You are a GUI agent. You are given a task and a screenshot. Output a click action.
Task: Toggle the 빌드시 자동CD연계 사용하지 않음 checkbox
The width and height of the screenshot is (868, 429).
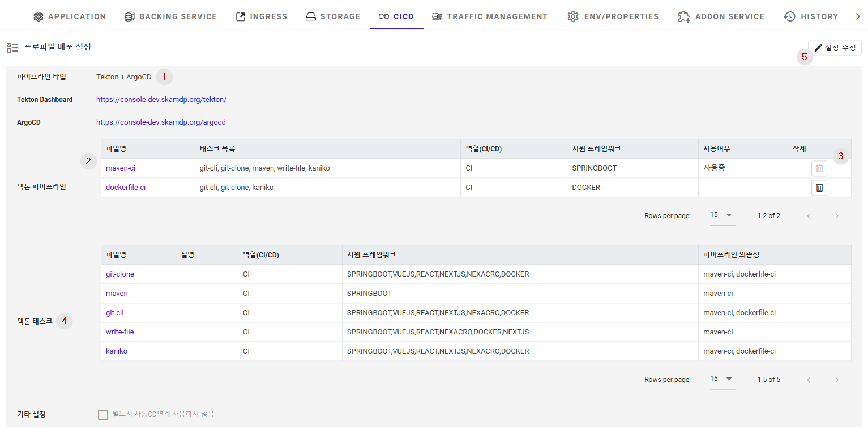pyautogui.click(x=103, y=414)
